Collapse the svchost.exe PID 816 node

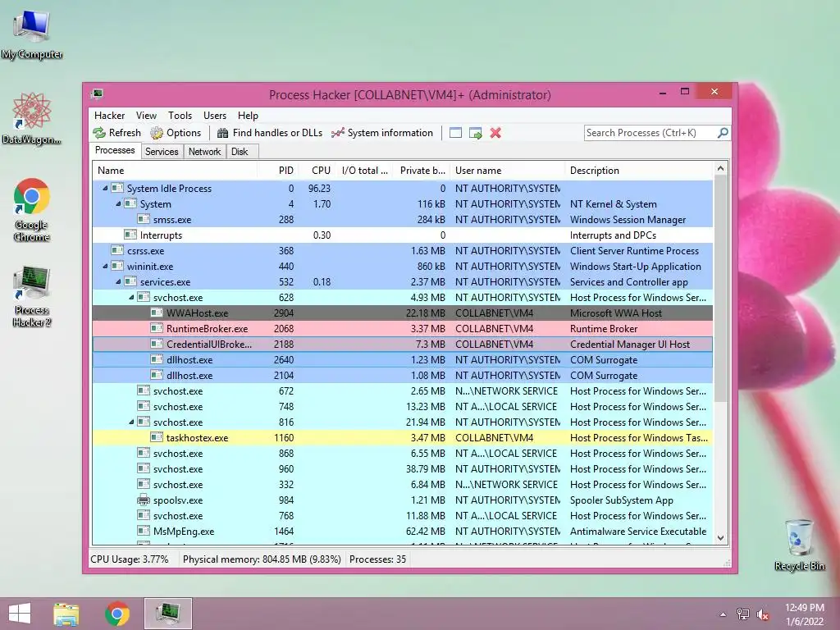(x=131, y=422)
